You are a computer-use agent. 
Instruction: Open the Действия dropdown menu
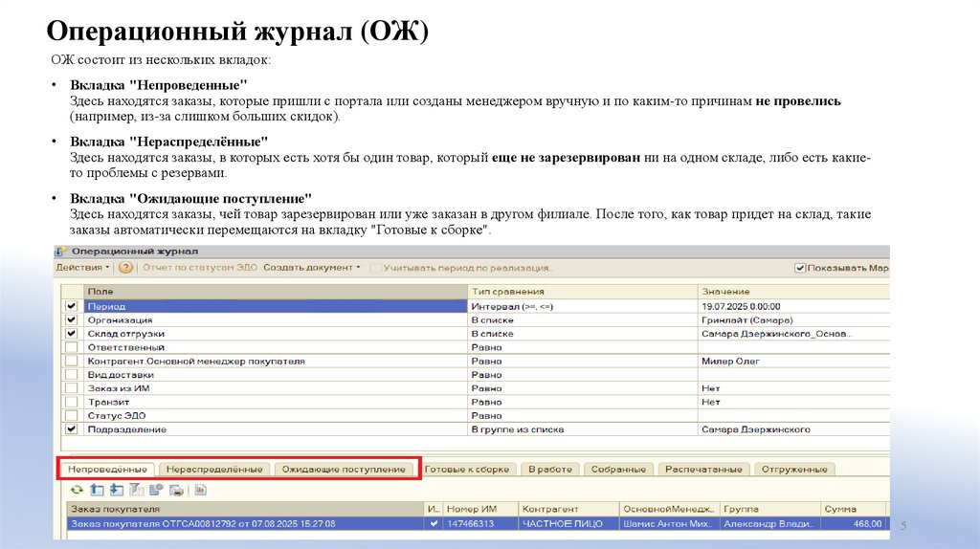tap(82, 267)
